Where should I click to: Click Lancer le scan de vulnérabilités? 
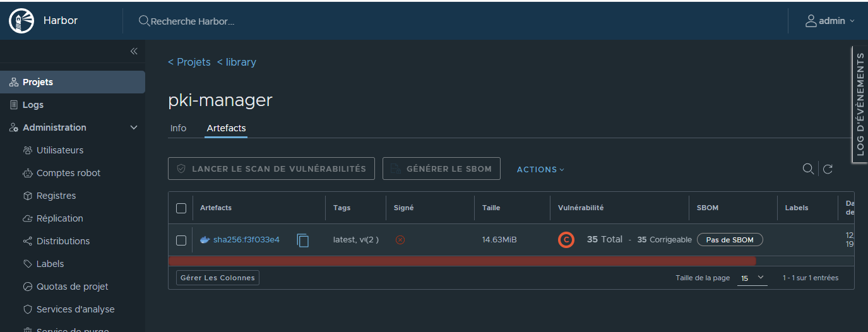pyautogui.click(x=271, y=169)
